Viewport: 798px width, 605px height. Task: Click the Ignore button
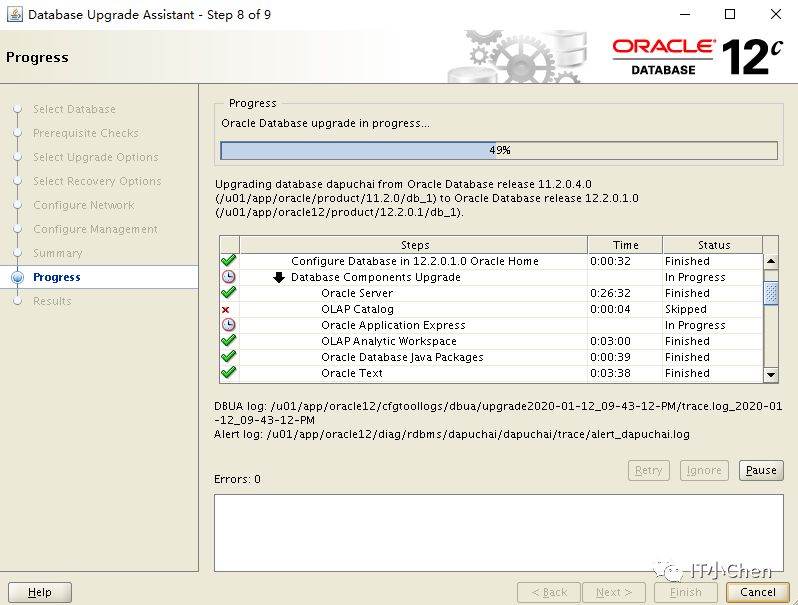pyautogui.click(x=704, y=470)
